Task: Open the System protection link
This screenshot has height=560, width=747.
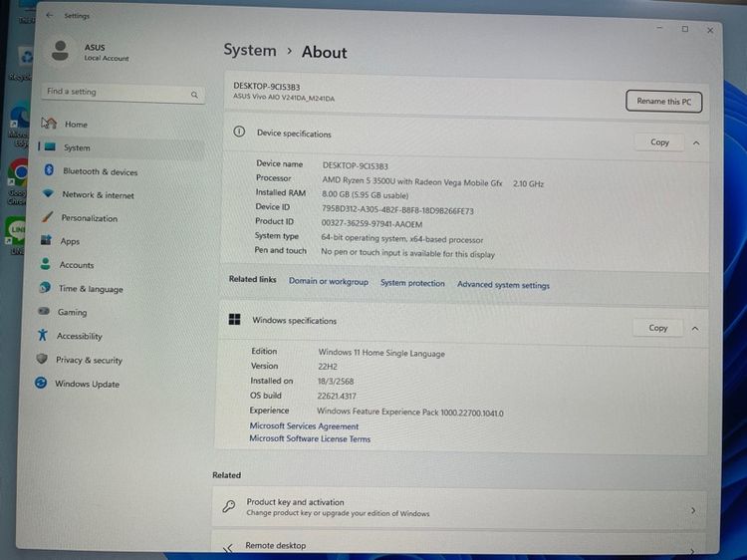Action: pos(412,283)
